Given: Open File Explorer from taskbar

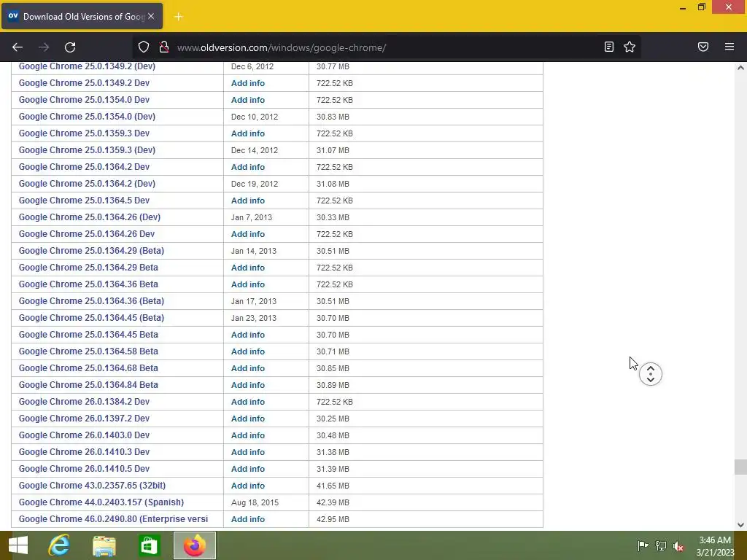Looking at the screenshot, I should click(104, 545).
